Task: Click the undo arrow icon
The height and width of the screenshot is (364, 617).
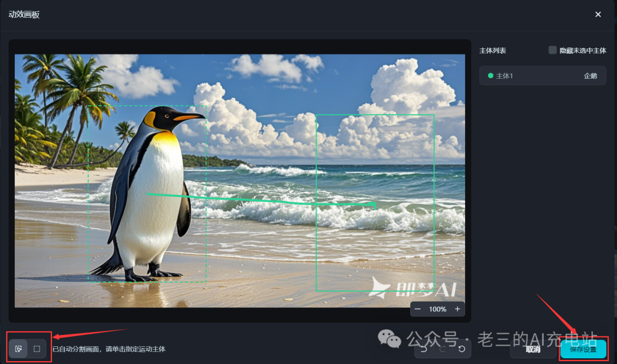Action: tap(424, 349)
